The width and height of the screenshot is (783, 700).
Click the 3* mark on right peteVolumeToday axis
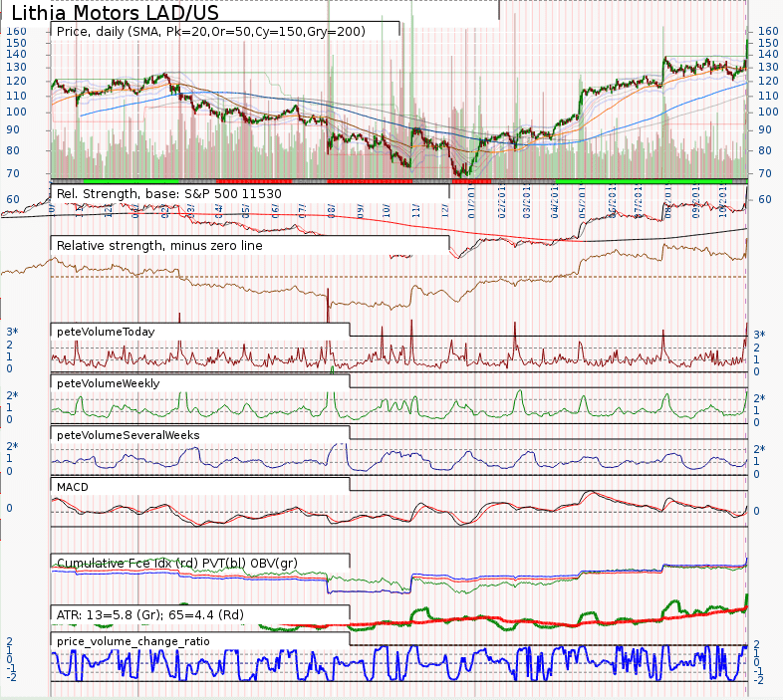pyautogui.click(x=759, y=335)
